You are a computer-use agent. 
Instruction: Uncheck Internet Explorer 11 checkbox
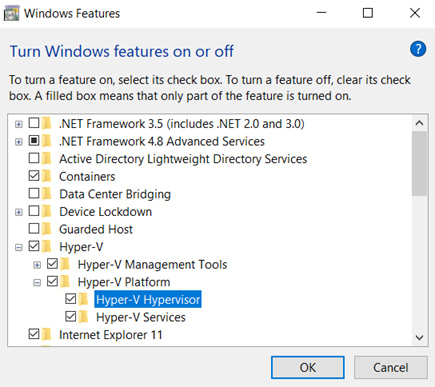[x=34, y=334]
